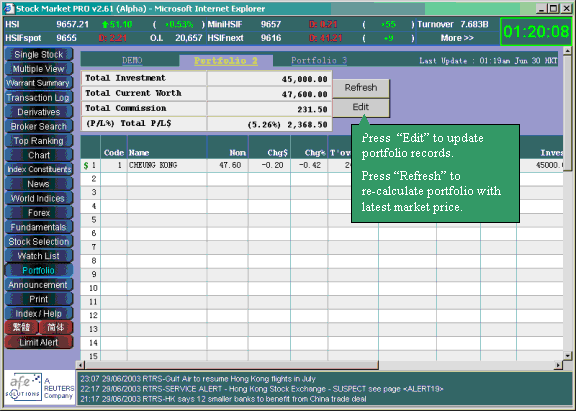Open the Forex page
576x411 pixels.
pos(39,213)
